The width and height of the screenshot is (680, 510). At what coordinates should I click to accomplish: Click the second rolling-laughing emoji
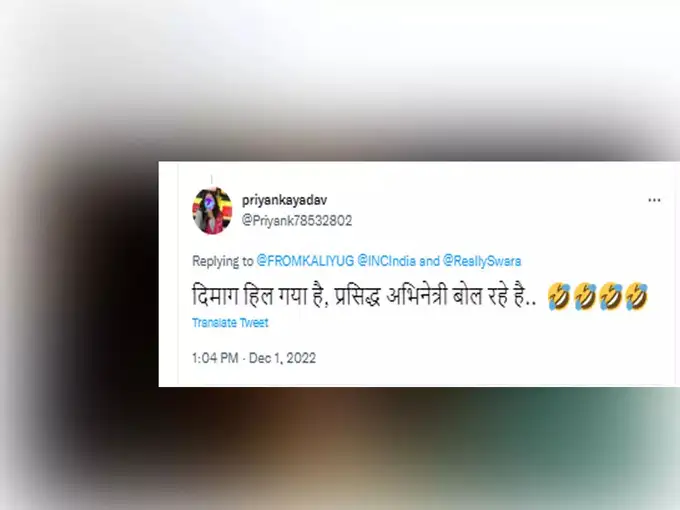pyautogui.click(x=585, y=296)
